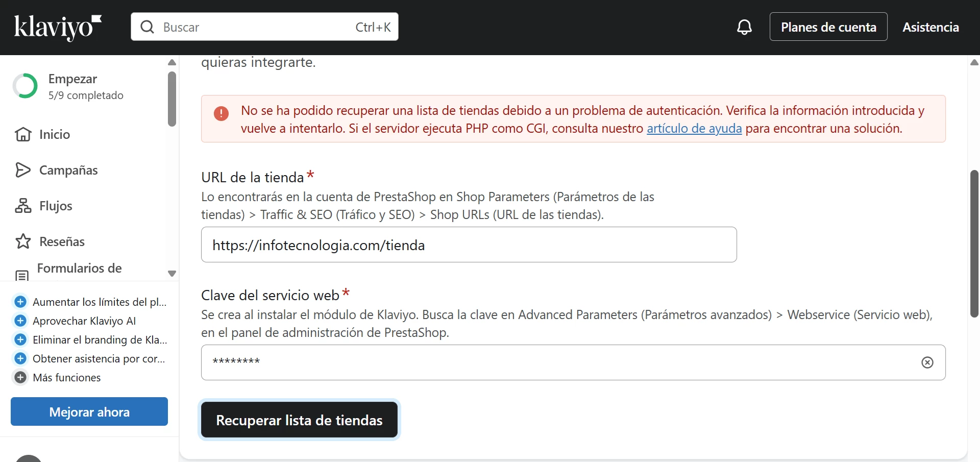This screenshot has width=980, height=462.
Task: Open the artículo de ayuda link
Action: point(694,128)
